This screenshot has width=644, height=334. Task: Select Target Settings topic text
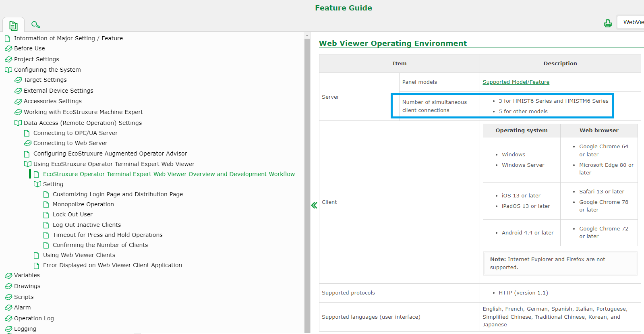45,80
